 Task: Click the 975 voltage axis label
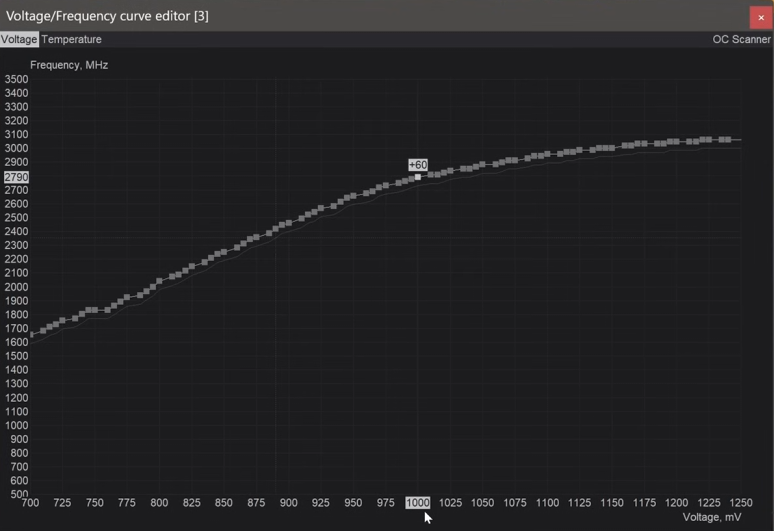386,503
